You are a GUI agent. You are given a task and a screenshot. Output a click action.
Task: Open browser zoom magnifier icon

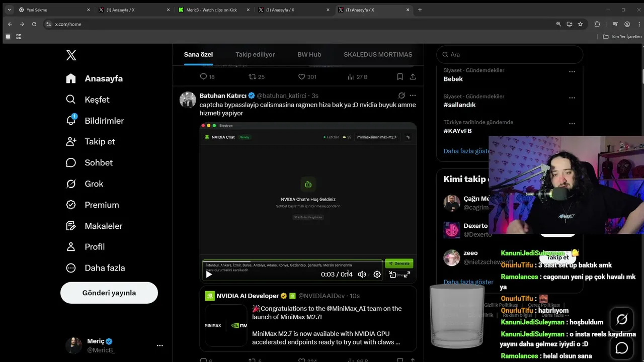click(x=558, y=24)
